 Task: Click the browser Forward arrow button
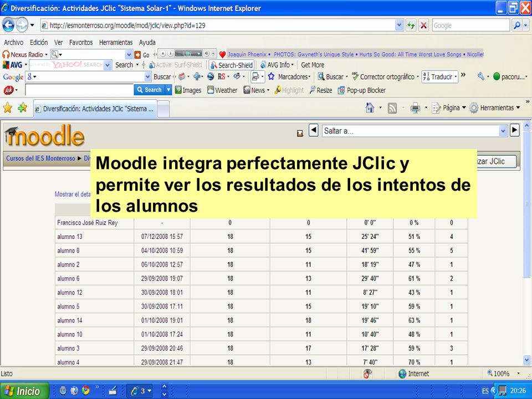[22, 25]
